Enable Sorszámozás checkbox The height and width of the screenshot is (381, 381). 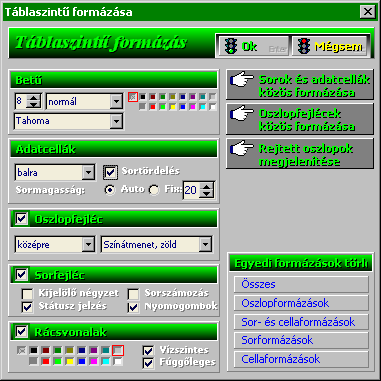pyautogui.click(x=133, y=294)
